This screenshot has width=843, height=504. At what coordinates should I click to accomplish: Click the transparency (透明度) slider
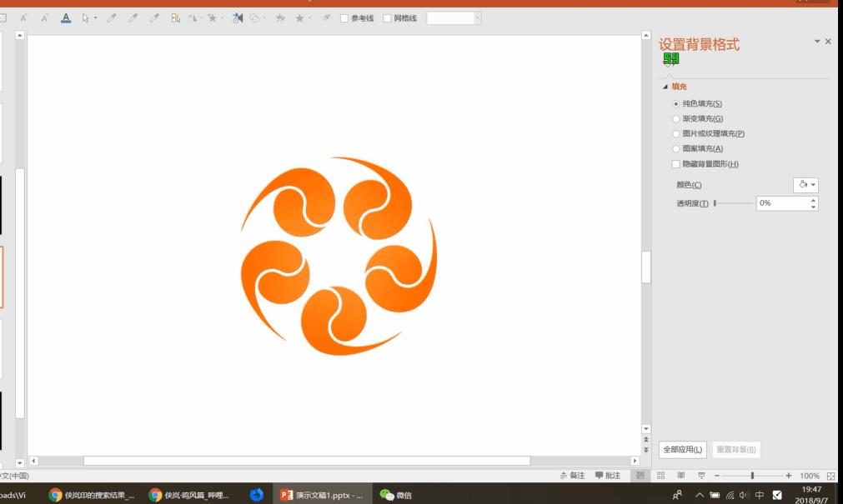point(734,204)
